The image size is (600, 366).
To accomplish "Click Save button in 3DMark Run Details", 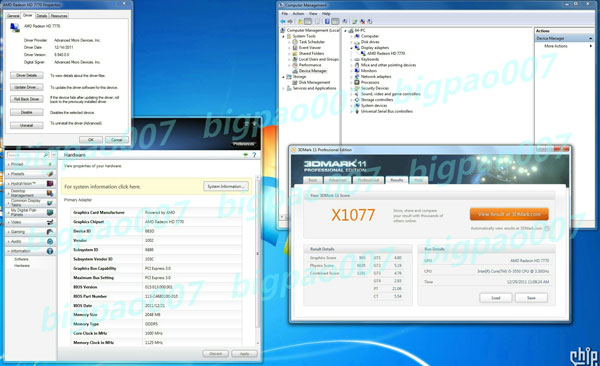I will click(x=531, y=298).
